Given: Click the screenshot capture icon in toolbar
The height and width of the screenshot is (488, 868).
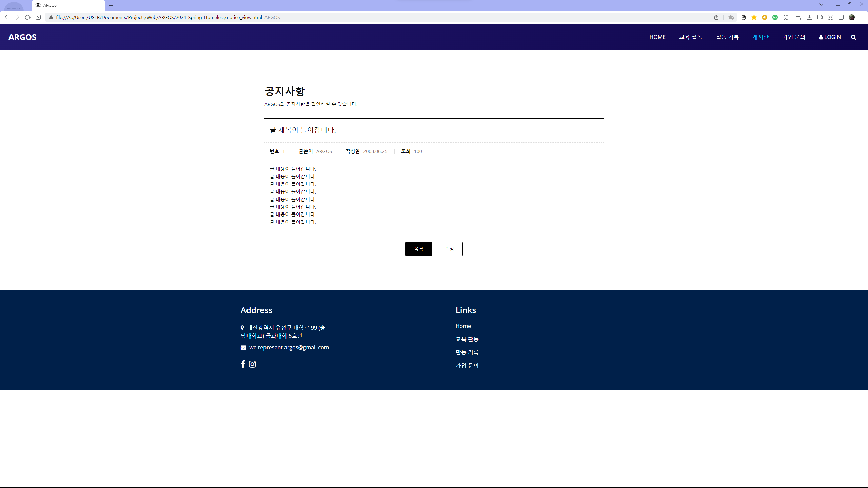Looking at the screenshot, I should click(830, 17).
